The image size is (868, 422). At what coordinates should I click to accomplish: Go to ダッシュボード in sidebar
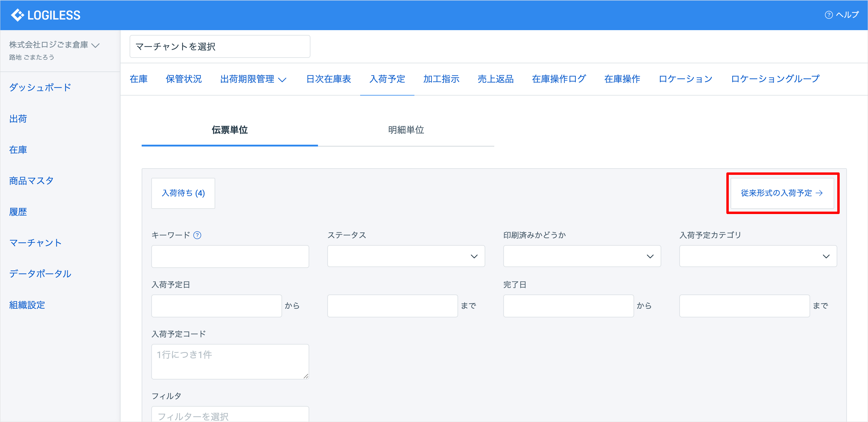[40, 88]
